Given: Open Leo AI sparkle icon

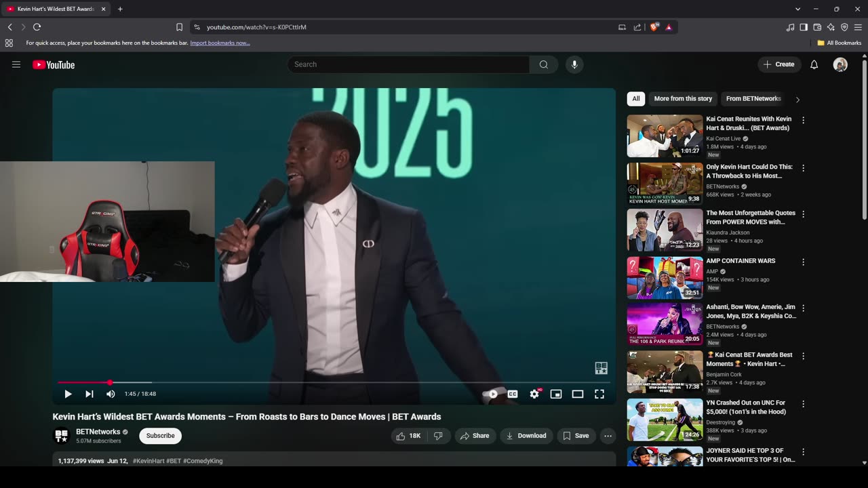Looking at the screenshot, I should point(831,27).
